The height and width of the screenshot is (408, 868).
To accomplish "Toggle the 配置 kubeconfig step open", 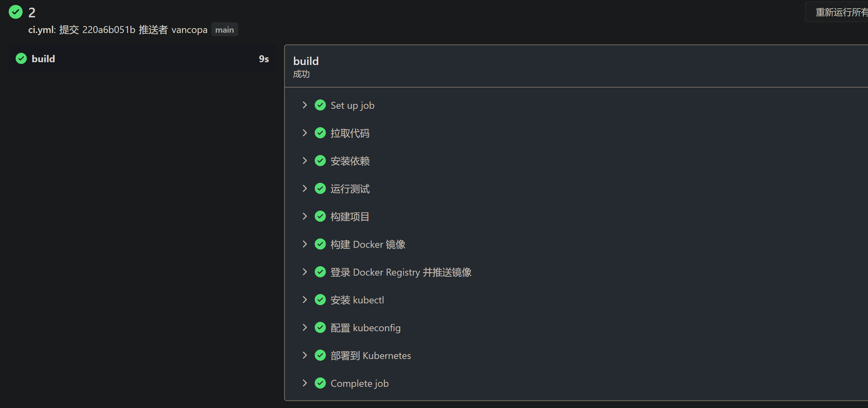I will click(x=305, y=327).
